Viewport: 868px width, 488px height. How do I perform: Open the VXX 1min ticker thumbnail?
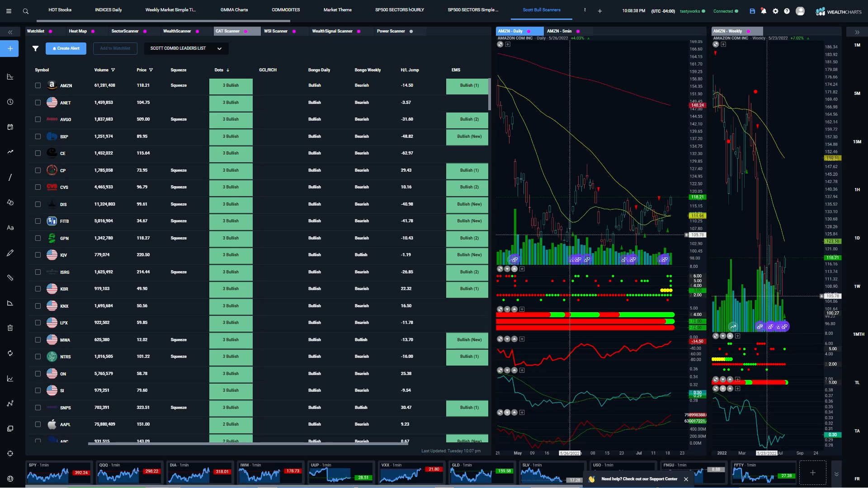(x=411, y=473)
